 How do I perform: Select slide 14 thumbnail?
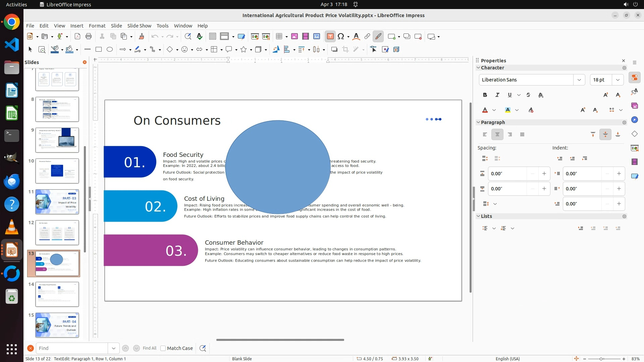pos(57,294)
